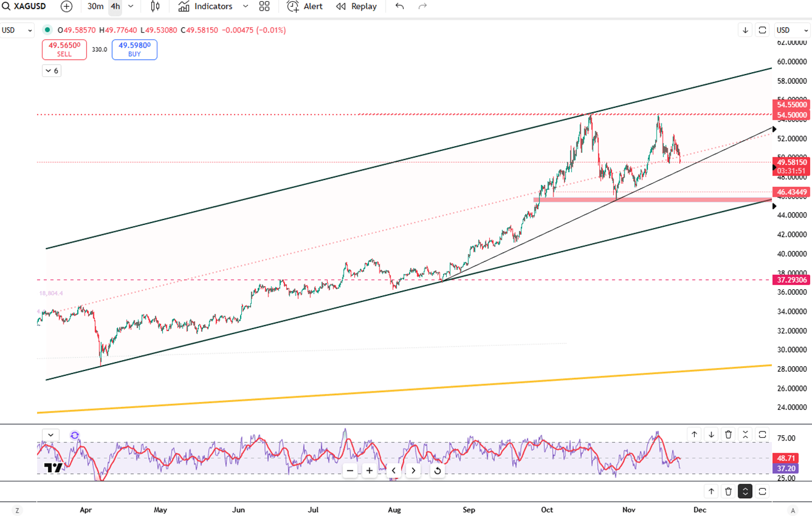Viewport: 812px width, 516px height.
Task: Open the layout grid selector icon
Action: click(x=264, y=6)
